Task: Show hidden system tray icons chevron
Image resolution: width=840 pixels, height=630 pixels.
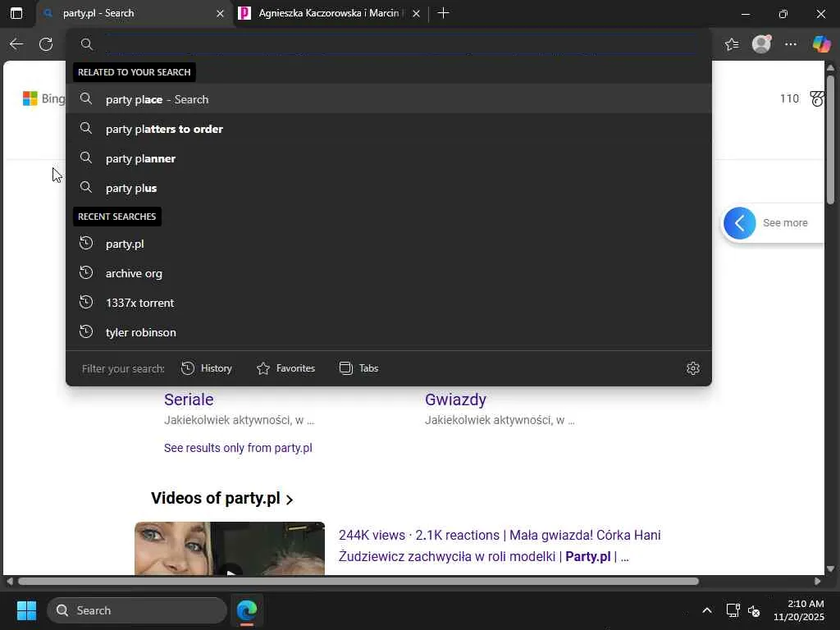Action: pos(706,610)
